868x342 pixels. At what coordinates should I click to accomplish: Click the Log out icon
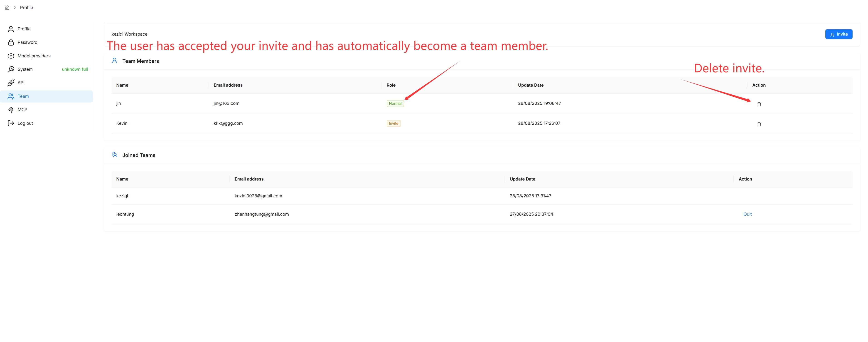[x=11, y=123]
